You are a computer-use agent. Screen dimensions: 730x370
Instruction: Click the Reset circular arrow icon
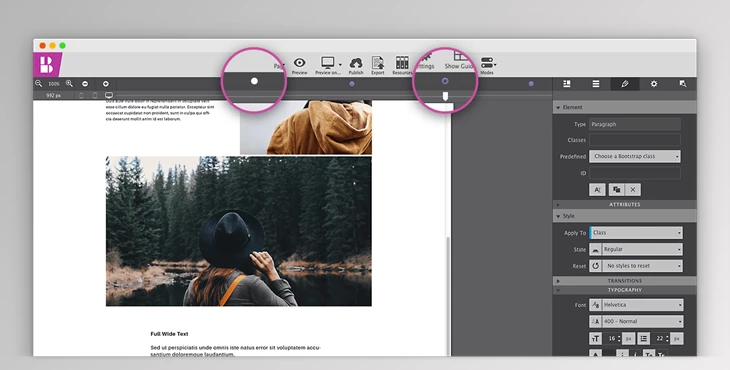pyautogui.click(x=595, y=266)
